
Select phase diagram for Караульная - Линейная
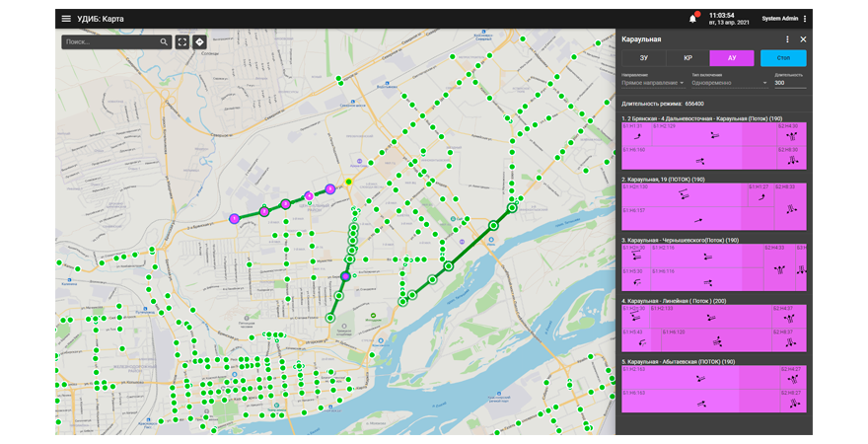pos(714,327)
